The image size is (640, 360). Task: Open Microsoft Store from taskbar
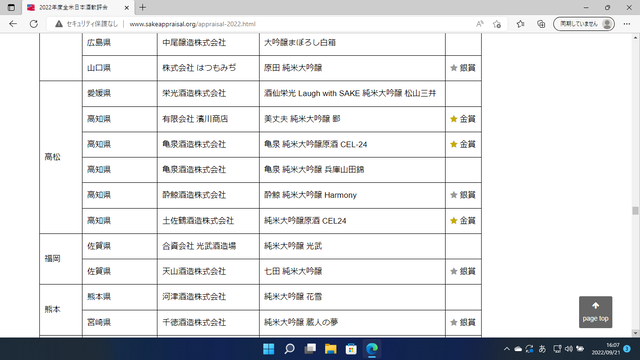coord(351,349)
